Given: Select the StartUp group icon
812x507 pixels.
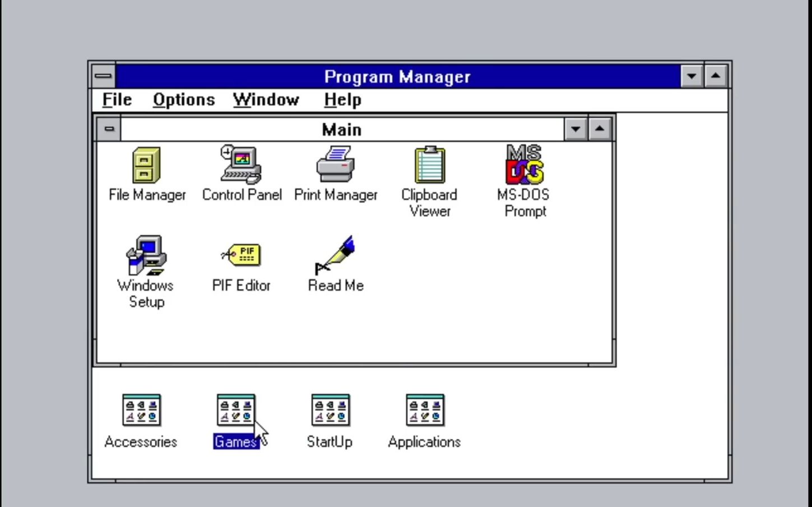Looking at the screenshot, I should click(x=331, y=410).
